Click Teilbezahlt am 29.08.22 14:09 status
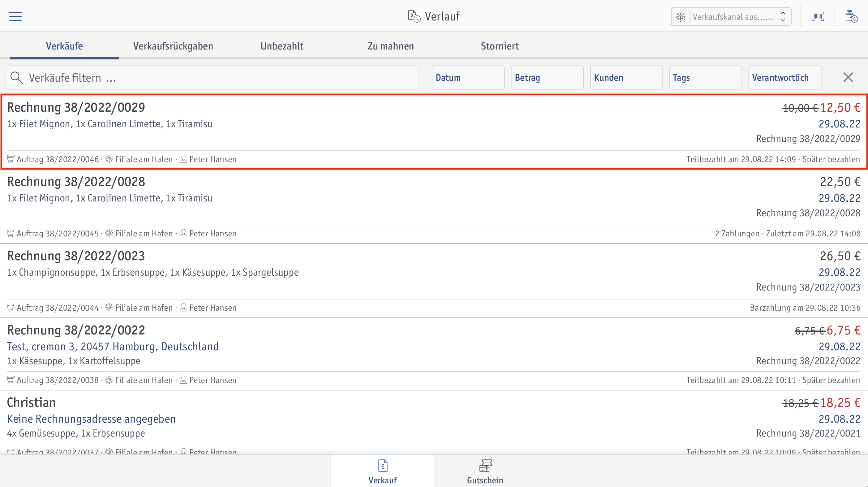The height and width of the screenshot is (487, 868). pos(741,159)
